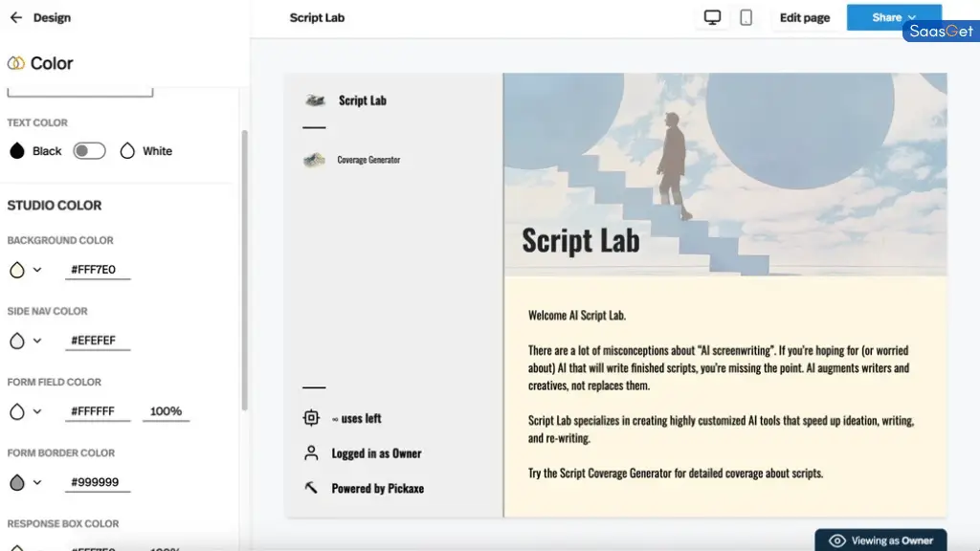Go back using the Design arrow

click(16, 17)
